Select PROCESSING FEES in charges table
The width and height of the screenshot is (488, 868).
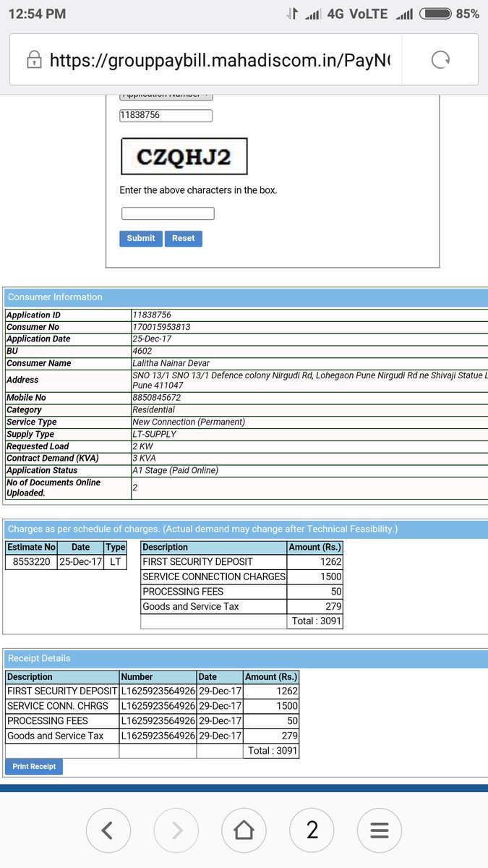click(x=183, y=592)
